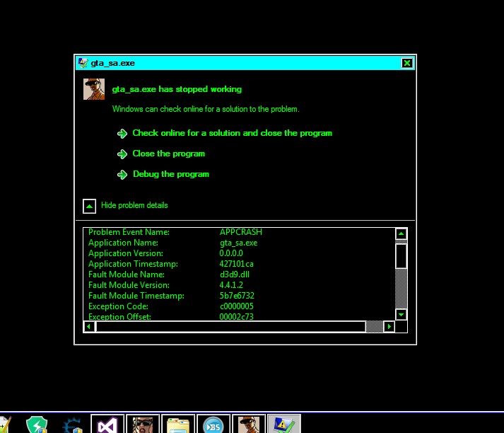Click 'Windows can check online' message text
Screen dimensions: 504x433
[x=206, y=109]
